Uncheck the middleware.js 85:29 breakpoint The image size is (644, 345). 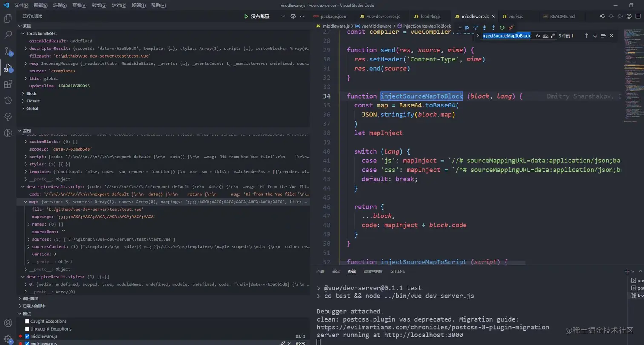tap(27, 343)
